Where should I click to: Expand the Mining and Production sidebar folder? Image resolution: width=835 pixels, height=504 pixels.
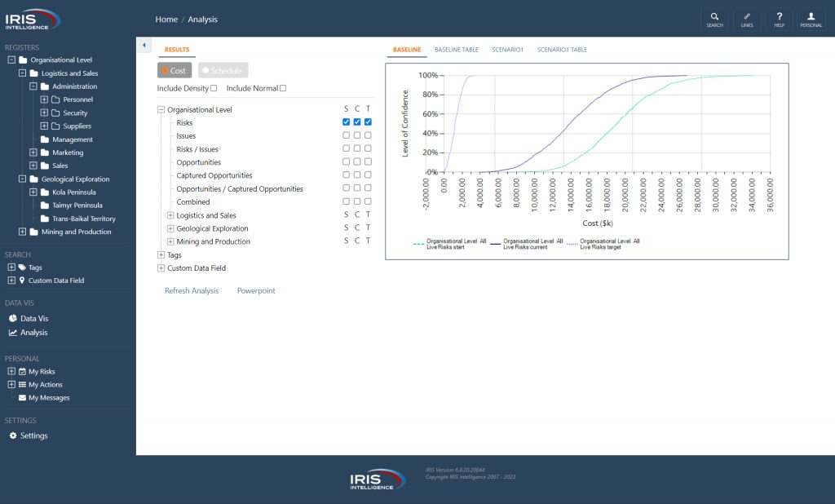(11, 232)
